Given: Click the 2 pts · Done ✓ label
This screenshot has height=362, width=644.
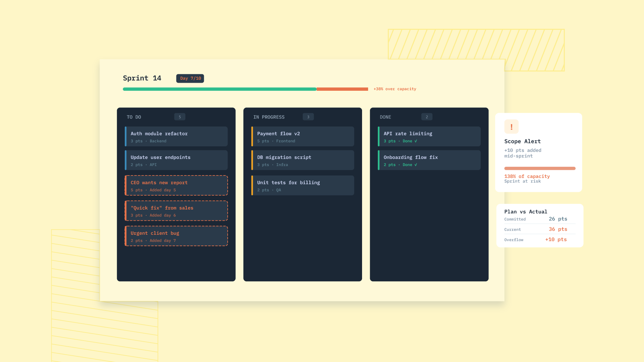Looking at the screenshot, I should tap(400, 165).
